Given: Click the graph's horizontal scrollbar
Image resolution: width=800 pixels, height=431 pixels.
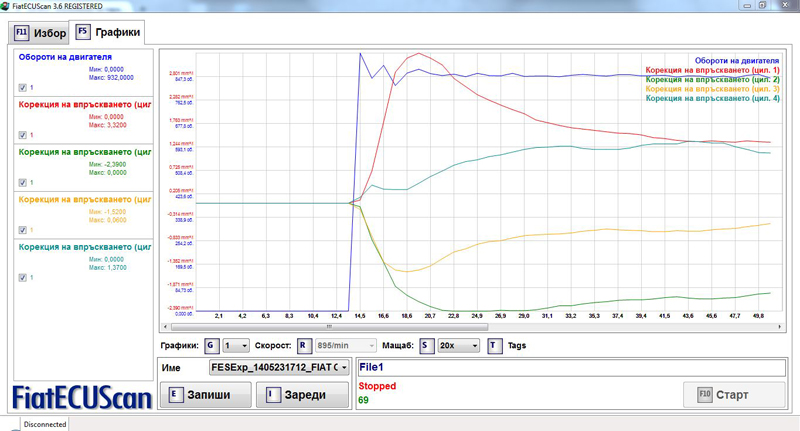Looking at the screenshot, I should 470,326.
